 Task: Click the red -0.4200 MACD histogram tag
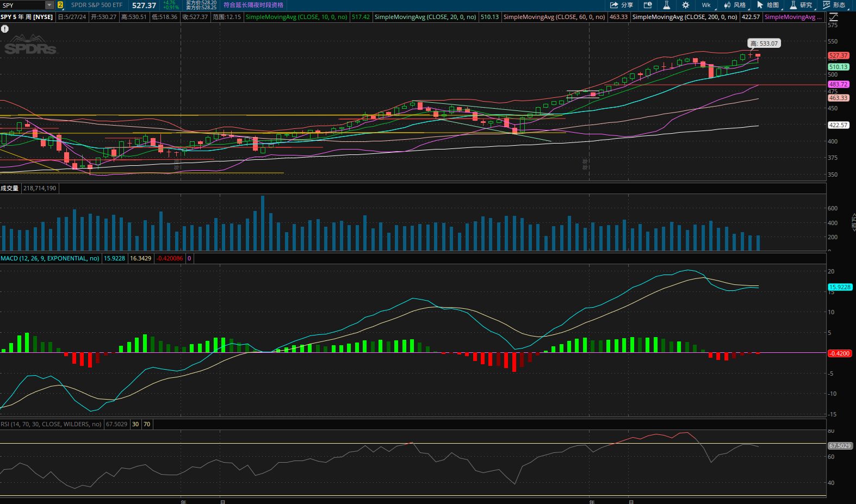(x=839, y=353)
